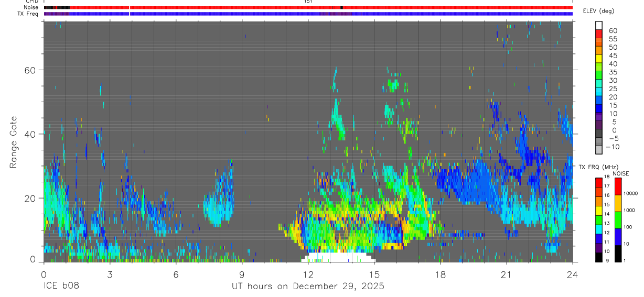Image resolution: width=644 pixels, height=297 pixels.
Task: Pick the blue segment of NOISE bar
Action: tap(618, 237)
